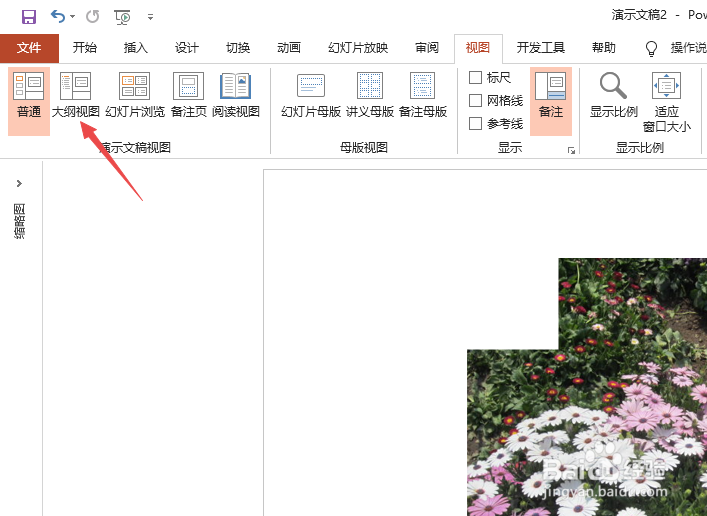Select the 视图 ribbon tab

[478, 48]
